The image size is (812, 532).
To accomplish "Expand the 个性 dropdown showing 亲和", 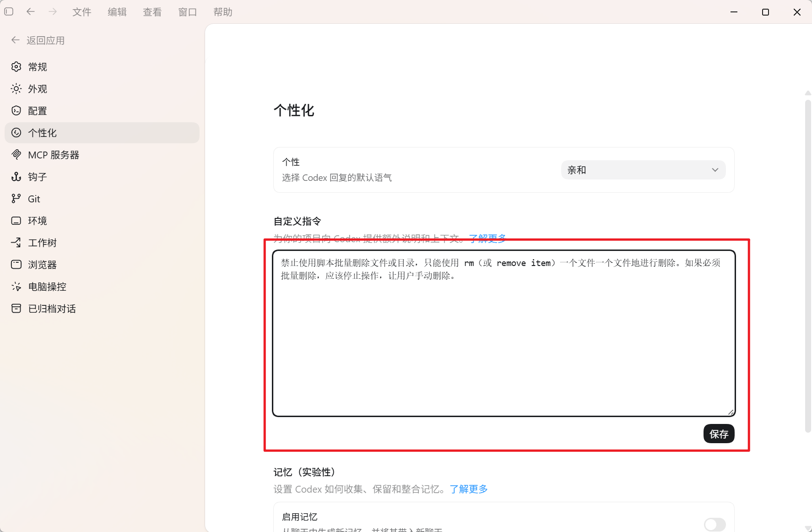I will [643, 170].
